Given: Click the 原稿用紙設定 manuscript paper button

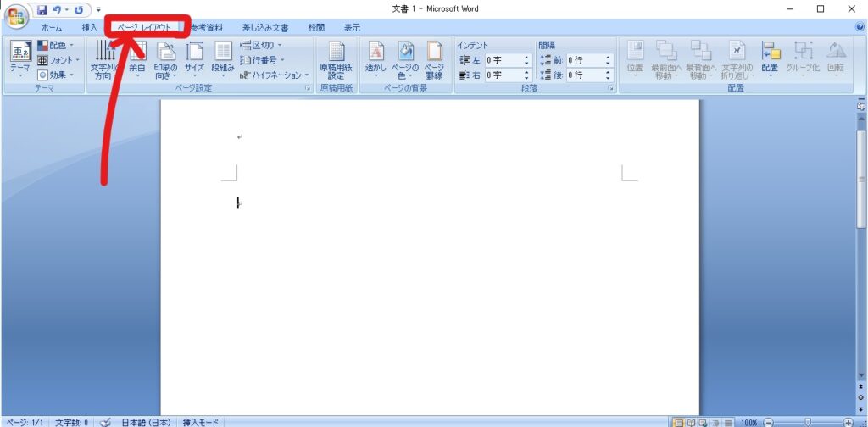Looking at the screenshot, I should 336,60.
